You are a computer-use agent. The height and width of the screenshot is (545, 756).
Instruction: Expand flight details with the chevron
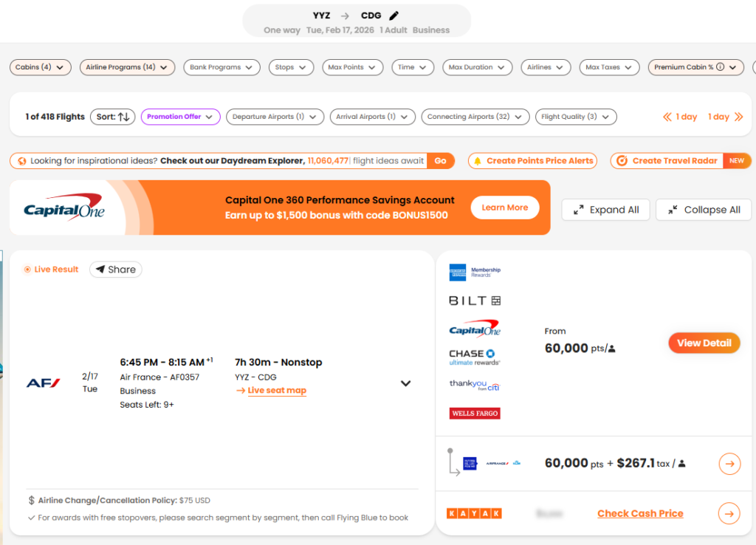[x=405, y=383]
